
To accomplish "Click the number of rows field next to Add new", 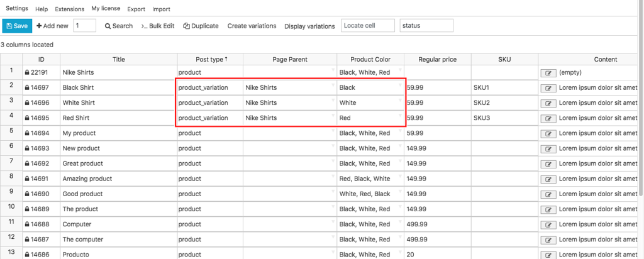I will [x=85, y=26].
